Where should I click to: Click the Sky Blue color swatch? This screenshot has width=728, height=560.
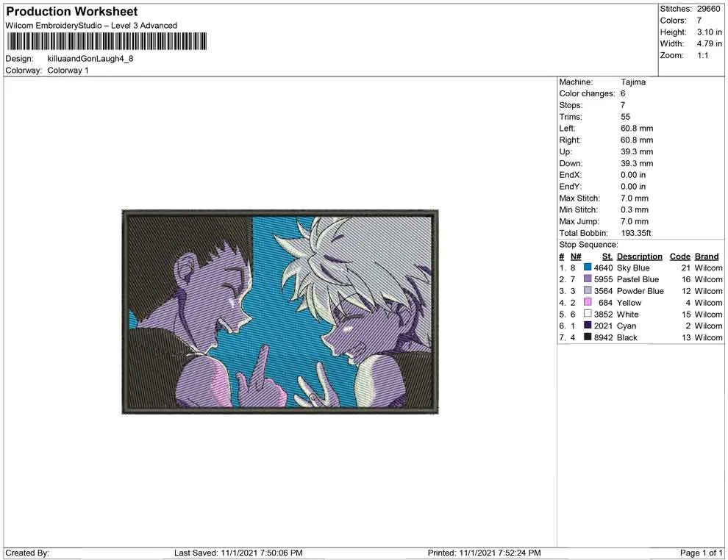coord(588,268)
